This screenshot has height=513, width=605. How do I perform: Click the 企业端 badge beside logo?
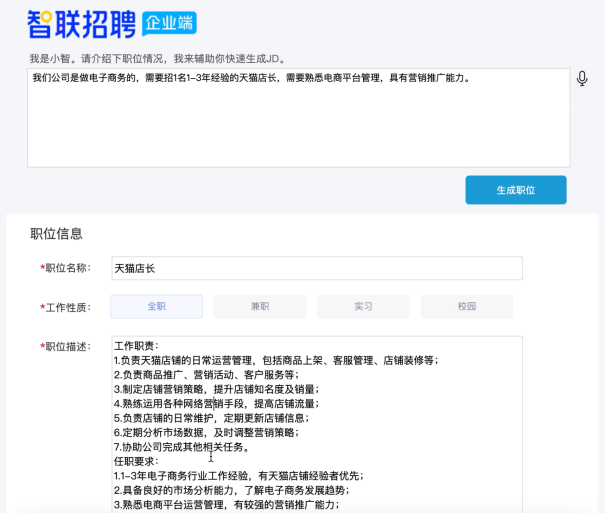coord(168,23)
